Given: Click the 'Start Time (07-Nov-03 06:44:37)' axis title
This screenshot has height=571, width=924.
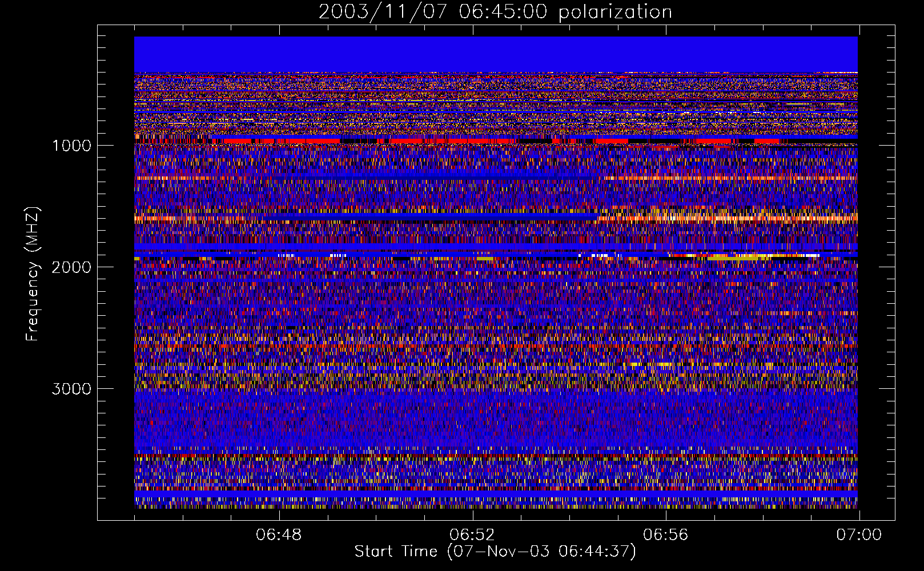Looking at the screenshot, I should (x=495, y=552).
